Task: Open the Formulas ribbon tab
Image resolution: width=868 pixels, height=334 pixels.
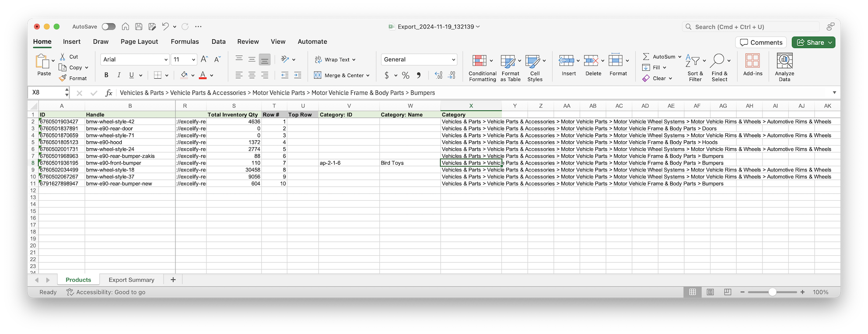Action: 185,42
